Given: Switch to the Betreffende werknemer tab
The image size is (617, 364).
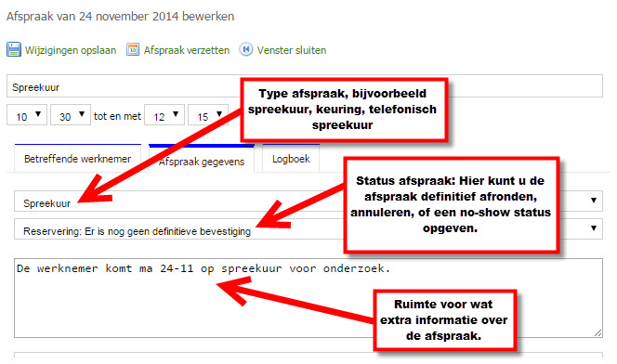Looking at the screenshot, I should pos(77,159).
